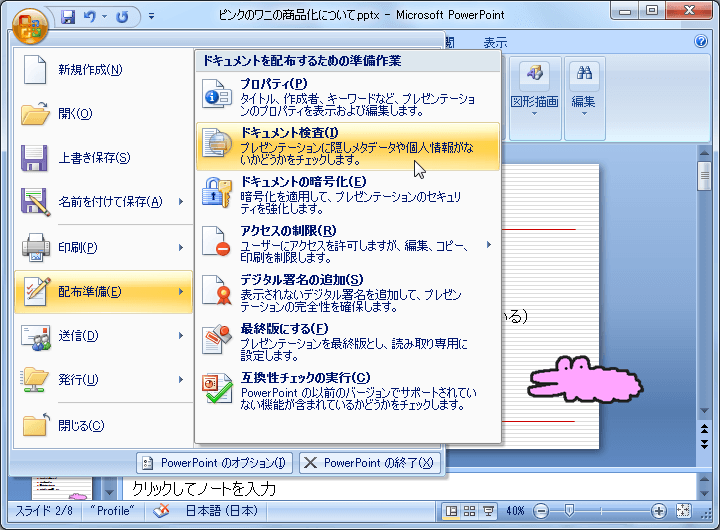Image resolution: width=720 pixels, height=530 pixels.
Task: Open 編集 binoculars group button
Action: point(584,98)
